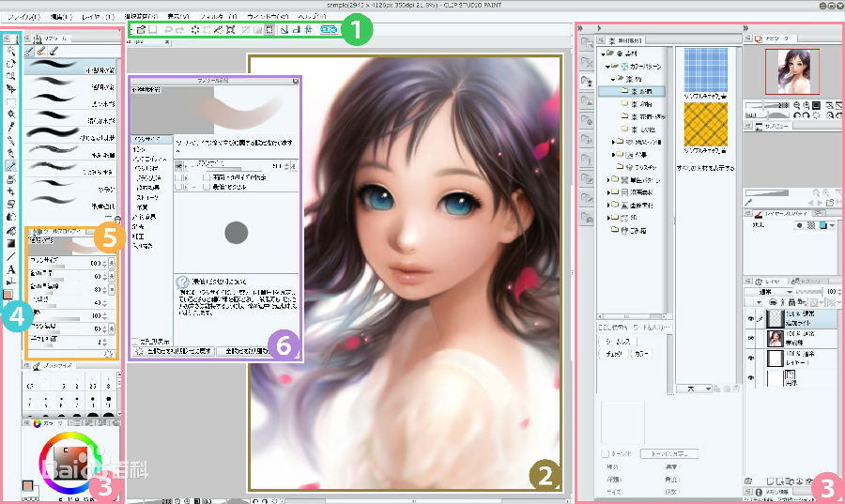Click the Undo arrow in command bar
845x504 pixels.
point(169,30)
